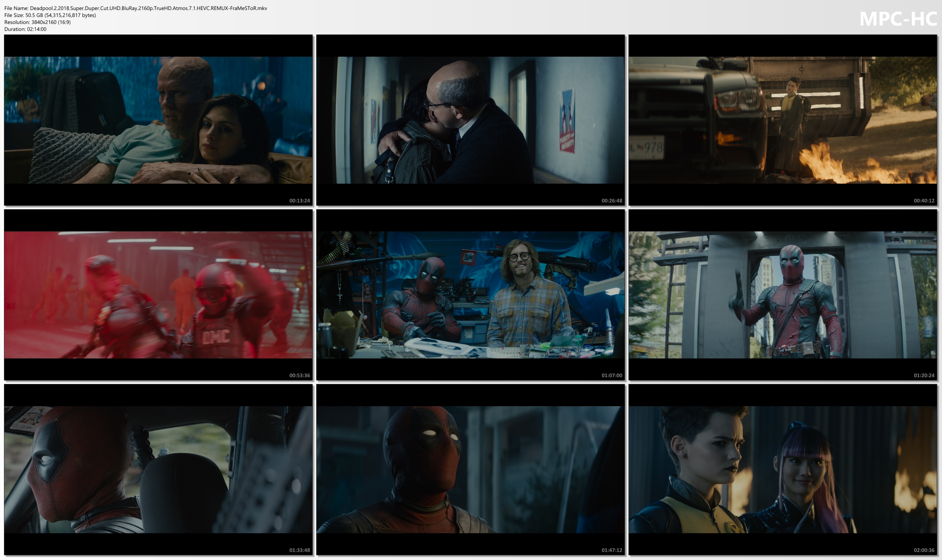Click the car interior thumbnail at 01:33:48

[158, 469]
